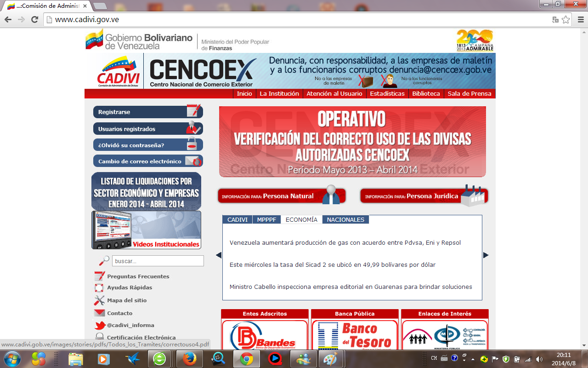Select the ECONOMÍA news tab
The height and width of the screenshot is (368, 588).
(301, 219)
